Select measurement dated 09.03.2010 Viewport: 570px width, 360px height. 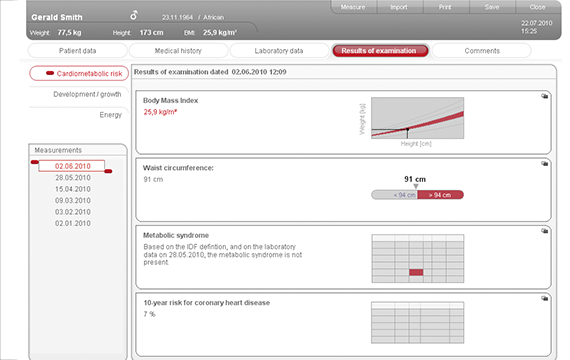[73, 200]
